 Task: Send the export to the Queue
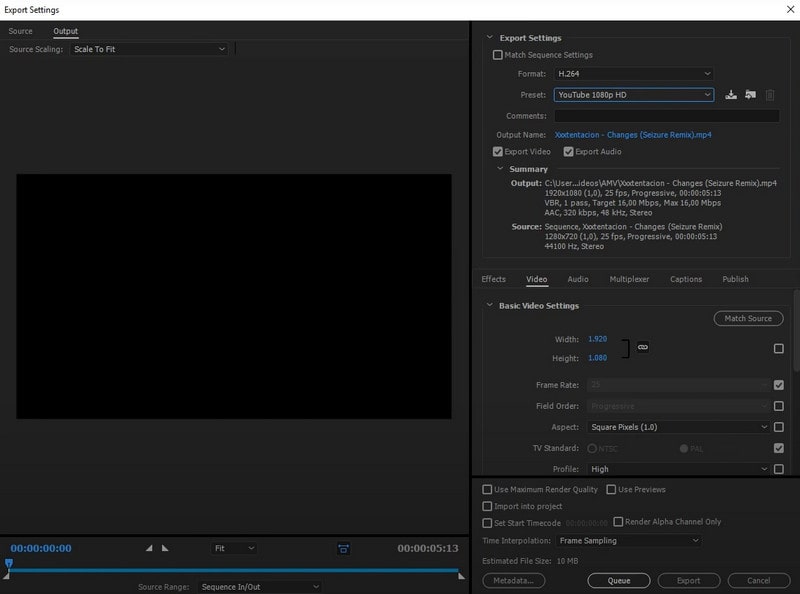[x=619, y=580]
